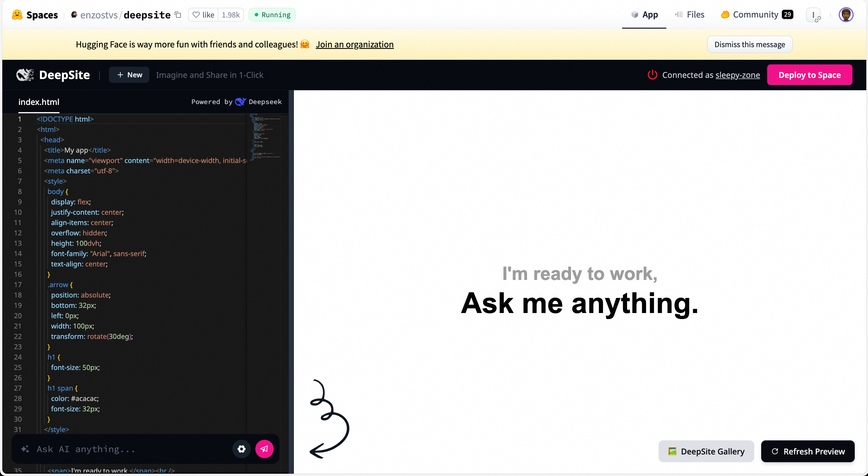Image resolution: width=868 pixels, height=476 pixels.
Task: Click the 'position: absolute' code line
Action: 80,295
